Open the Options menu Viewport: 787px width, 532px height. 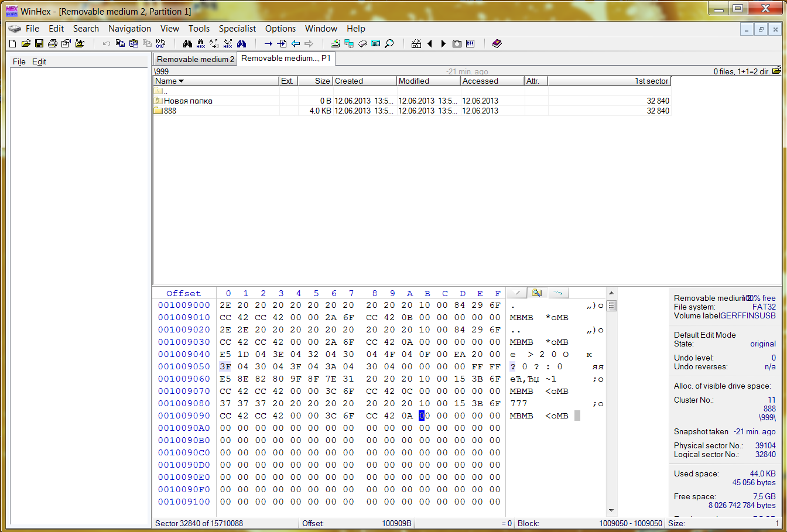click(280, 28)
